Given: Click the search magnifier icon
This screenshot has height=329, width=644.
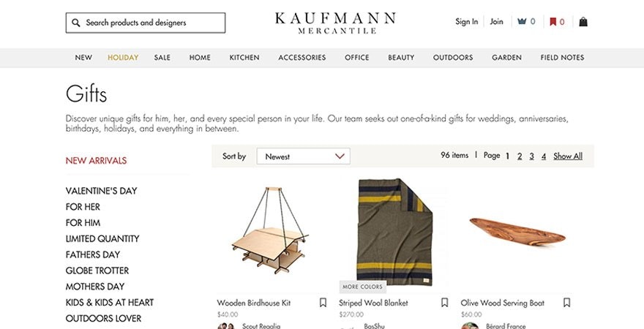Looking at the screenshot, I should point(76,23).
